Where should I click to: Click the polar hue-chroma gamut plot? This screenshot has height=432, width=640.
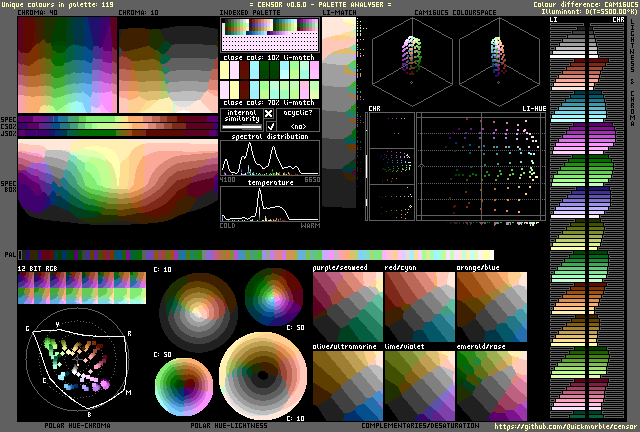(x=78, y=359)
